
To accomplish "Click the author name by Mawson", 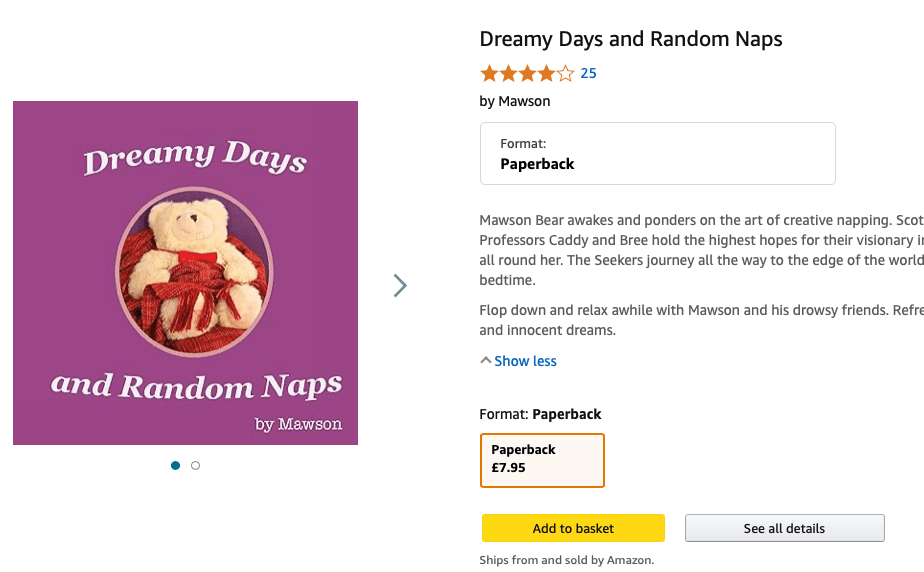I will pyautogui.click(x=515, y=101).
